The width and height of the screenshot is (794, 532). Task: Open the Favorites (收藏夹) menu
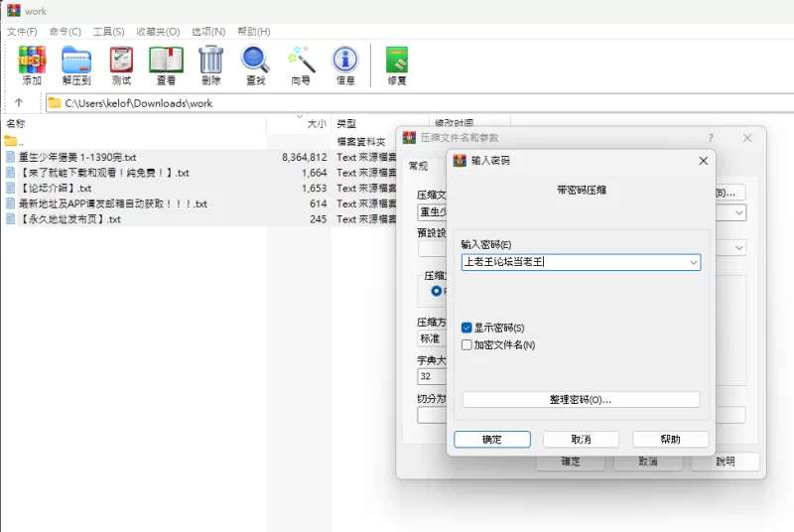coord(158,32)
